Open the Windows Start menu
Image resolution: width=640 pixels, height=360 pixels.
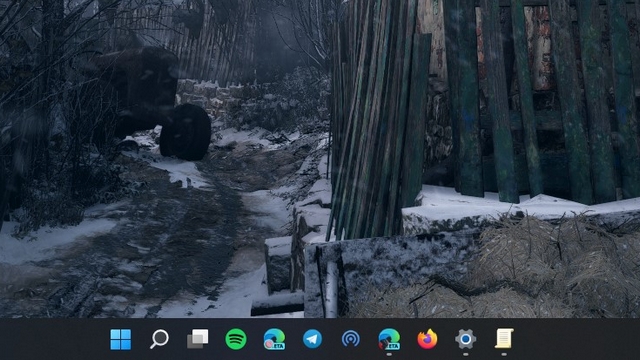click(x=121, y=339)
